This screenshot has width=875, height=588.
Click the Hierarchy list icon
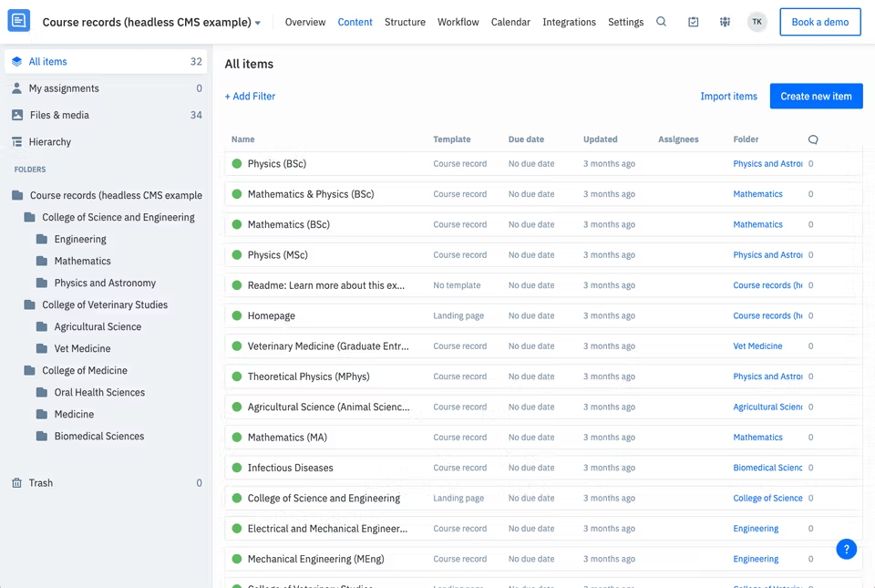pyautogui.click(x=17, y=141)
